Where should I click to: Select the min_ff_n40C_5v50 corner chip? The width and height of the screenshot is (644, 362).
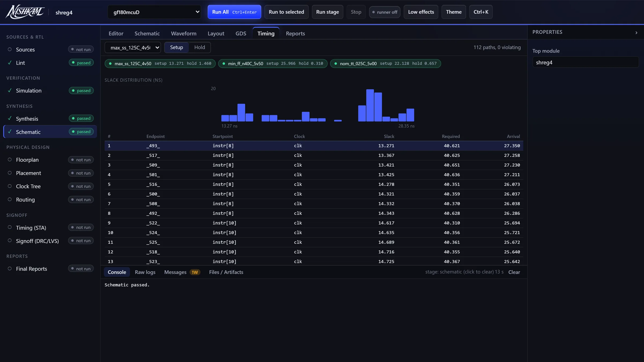pyautogui.click(x=273, y=64)
